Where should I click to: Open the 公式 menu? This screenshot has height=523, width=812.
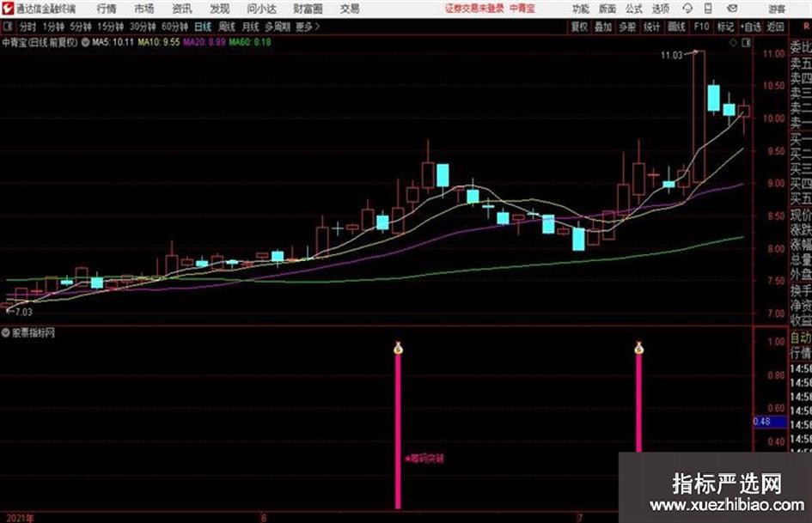click(634, 9)
